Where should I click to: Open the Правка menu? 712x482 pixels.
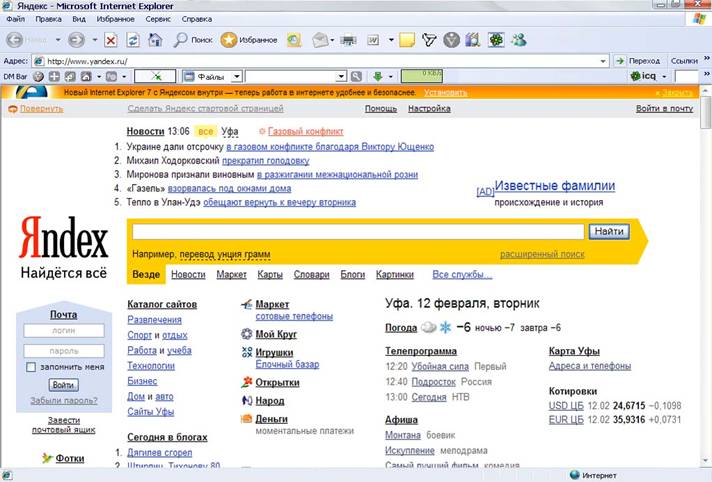[48, 19]
